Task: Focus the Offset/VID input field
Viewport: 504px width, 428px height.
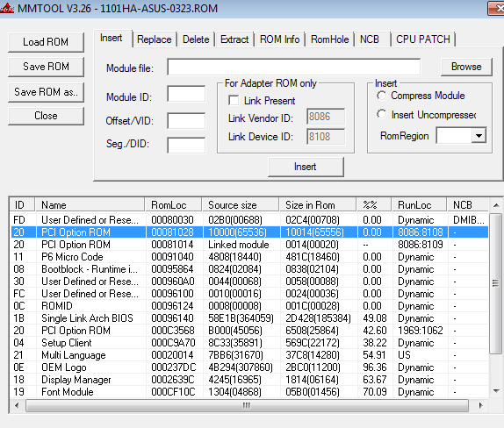Action: [186, 121]
